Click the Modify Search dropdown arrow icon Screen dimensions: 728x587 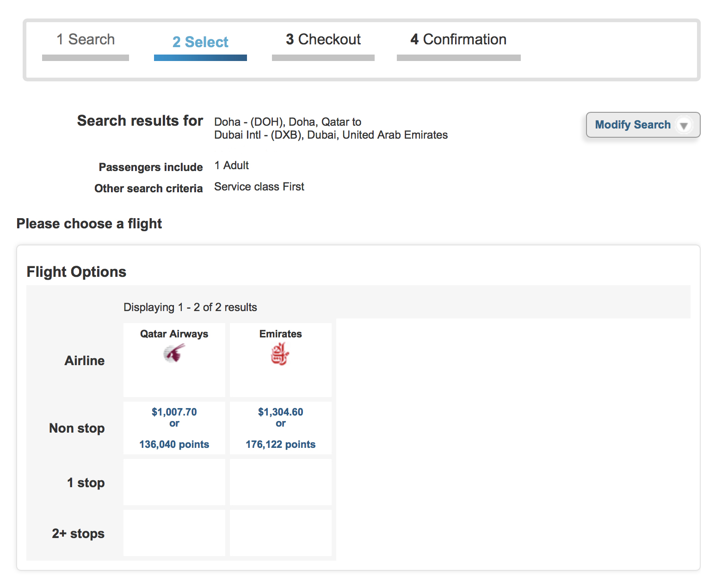(684, 125)
